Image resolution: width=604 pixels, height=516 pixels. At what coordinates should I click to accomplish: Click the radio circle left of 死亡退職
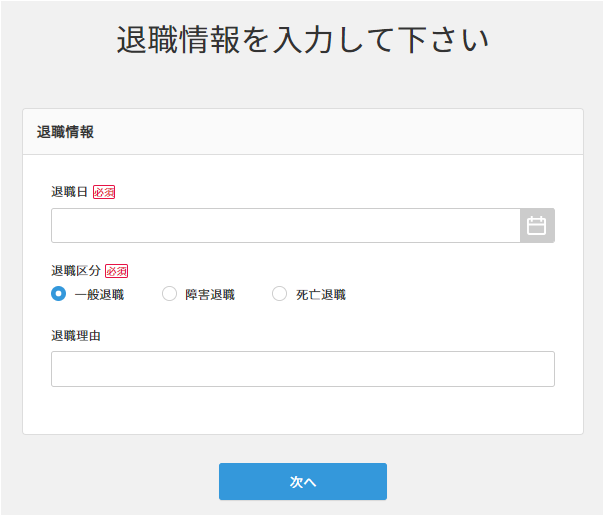click(x=280, y=294)
